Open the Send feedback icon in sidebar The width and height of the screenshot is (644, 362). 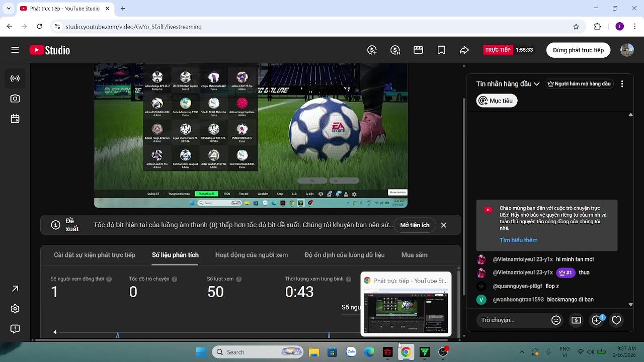point(15,329)
